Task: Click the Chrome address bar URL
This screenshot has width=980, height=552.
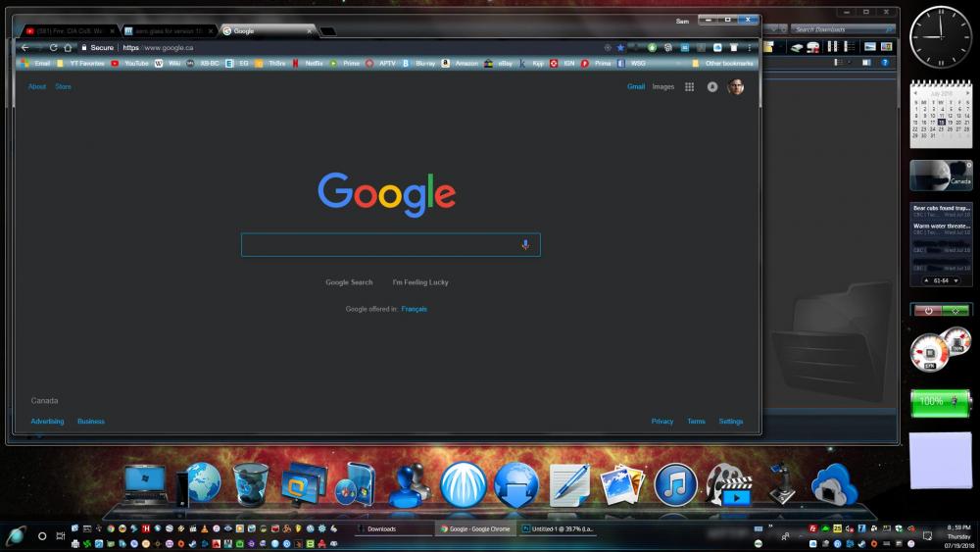Action: point(158,47)
